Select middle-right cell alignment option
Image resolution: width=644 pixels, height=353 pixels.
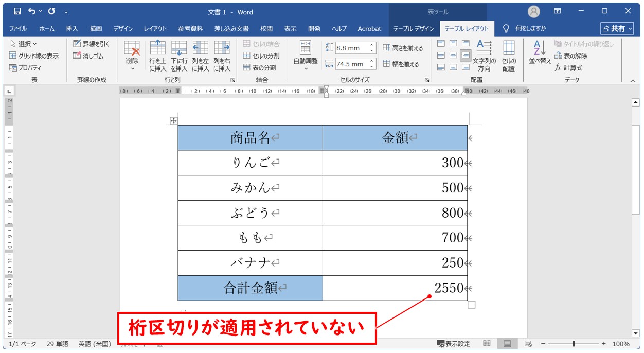coord(465,55)
